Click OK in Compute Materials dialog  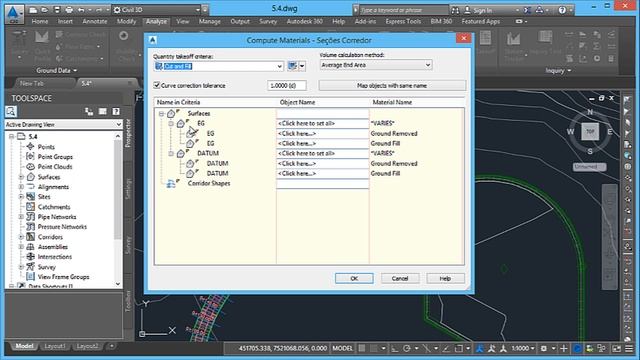354,278
